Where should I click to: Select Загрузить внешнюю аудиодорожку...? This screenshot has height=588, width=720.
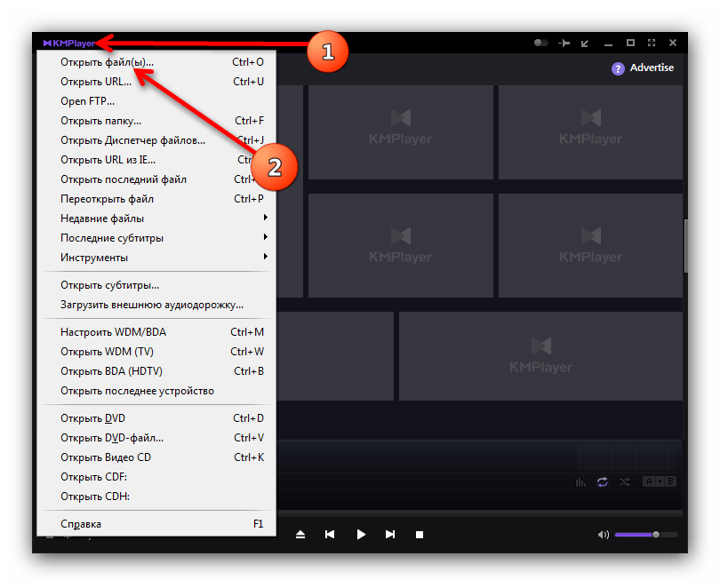156,305
